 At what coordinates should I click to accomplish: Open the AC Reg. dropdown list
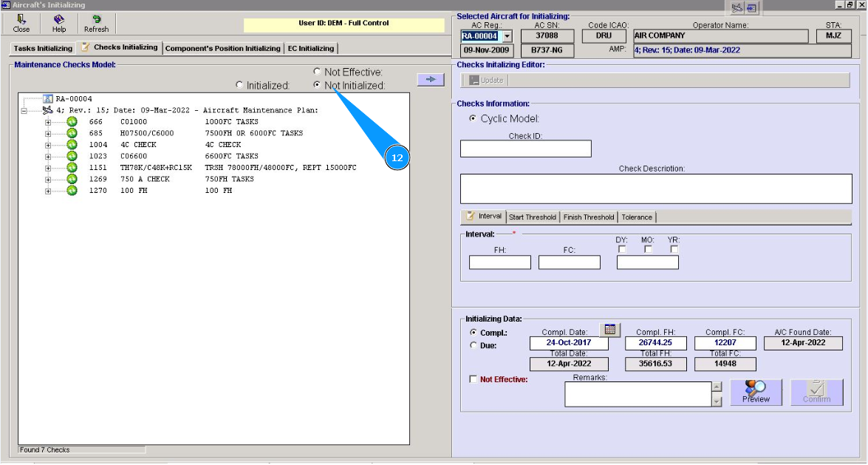click(x=507, y=36)
